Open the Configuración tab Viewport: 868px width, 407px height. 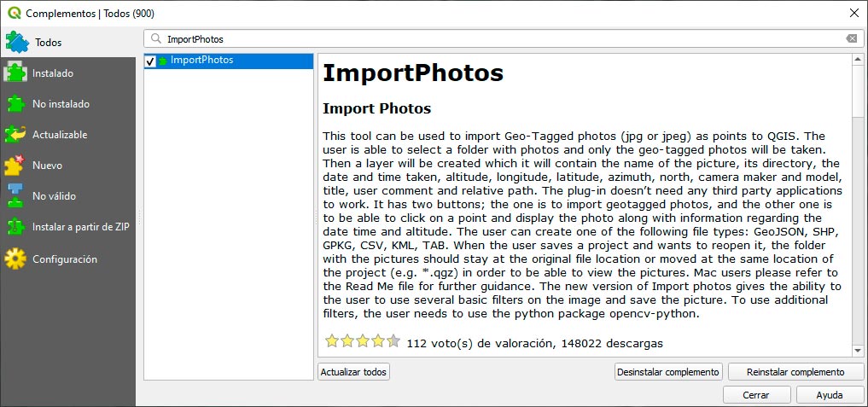point(67,259)
